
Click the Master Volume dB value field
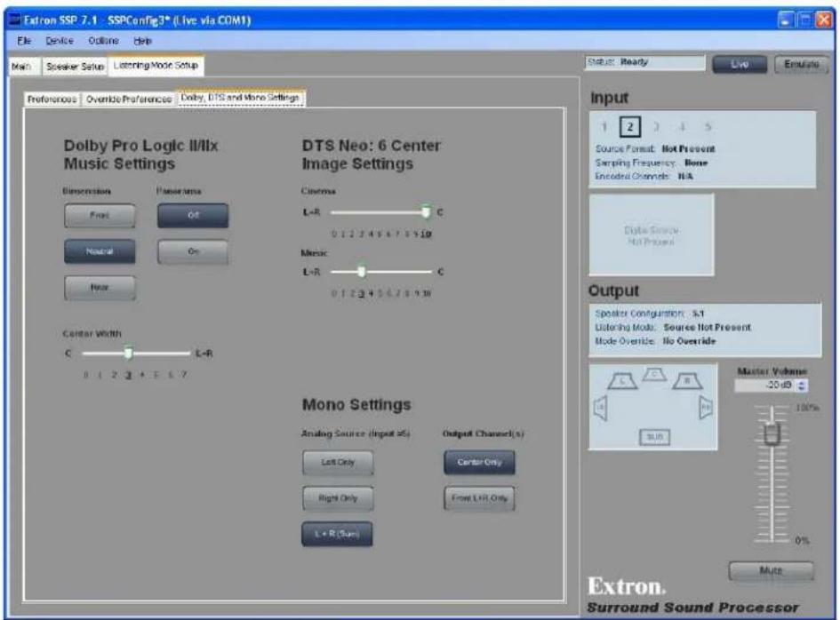click(766, 386)
